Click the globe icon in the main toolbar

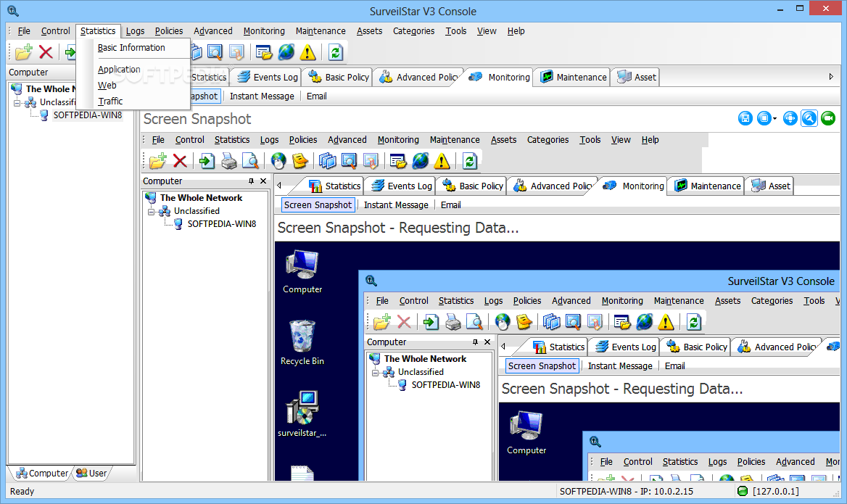(x=286, y=52)
